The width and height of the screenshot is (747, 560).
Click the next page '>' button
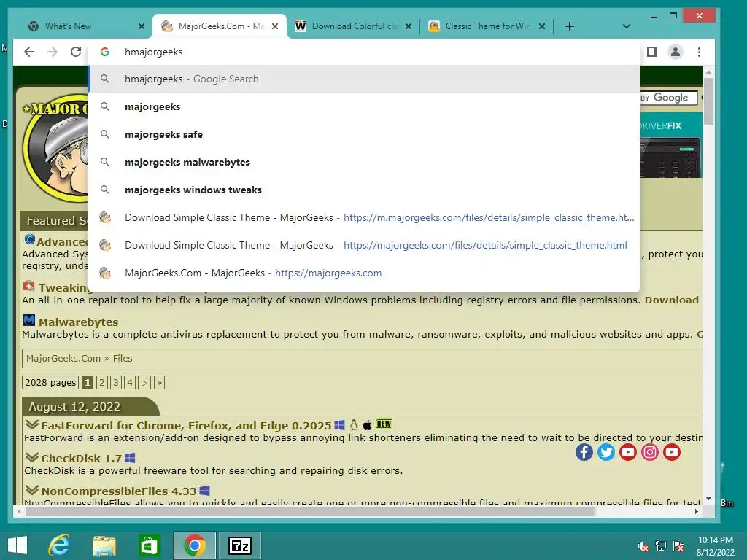[144, 382]
